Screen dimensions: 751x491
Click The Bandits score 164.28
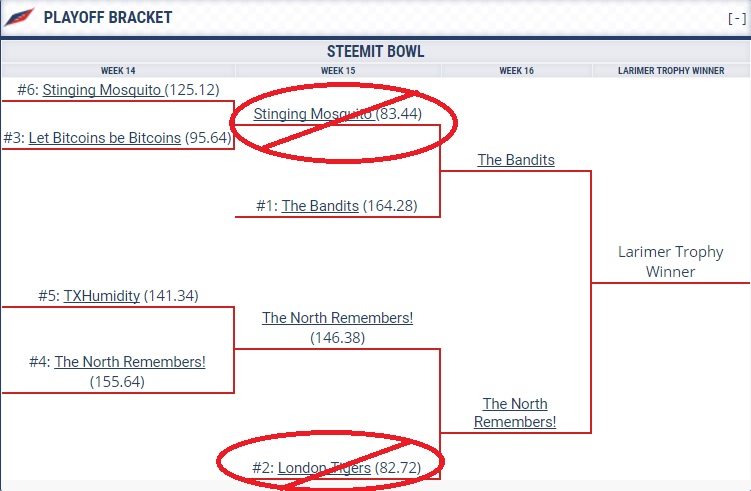coord(389,206)
